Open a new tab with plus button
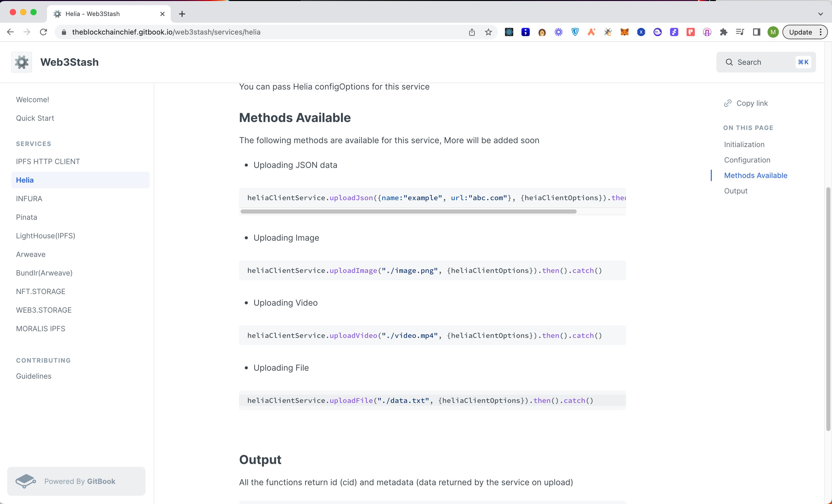 pos(182,14)
